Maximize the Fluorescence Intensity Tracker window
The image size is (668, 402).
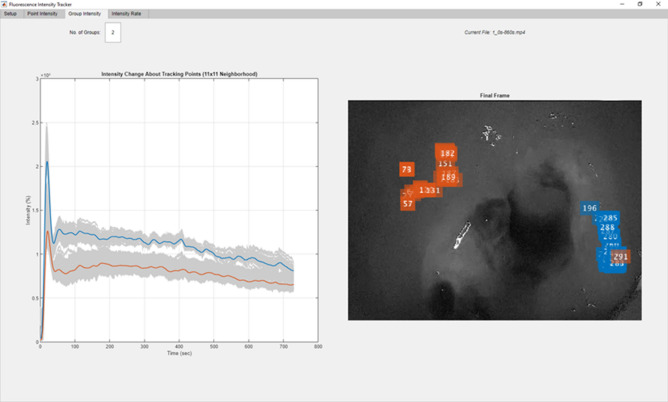pos(640,4)
